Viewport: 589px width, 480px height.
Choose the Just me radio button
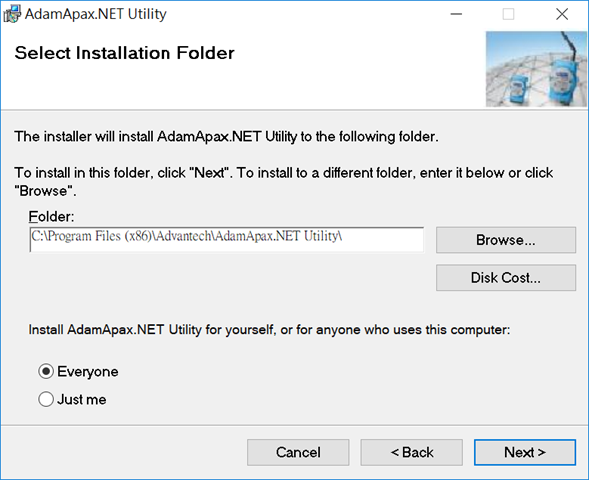pos(46,399)
